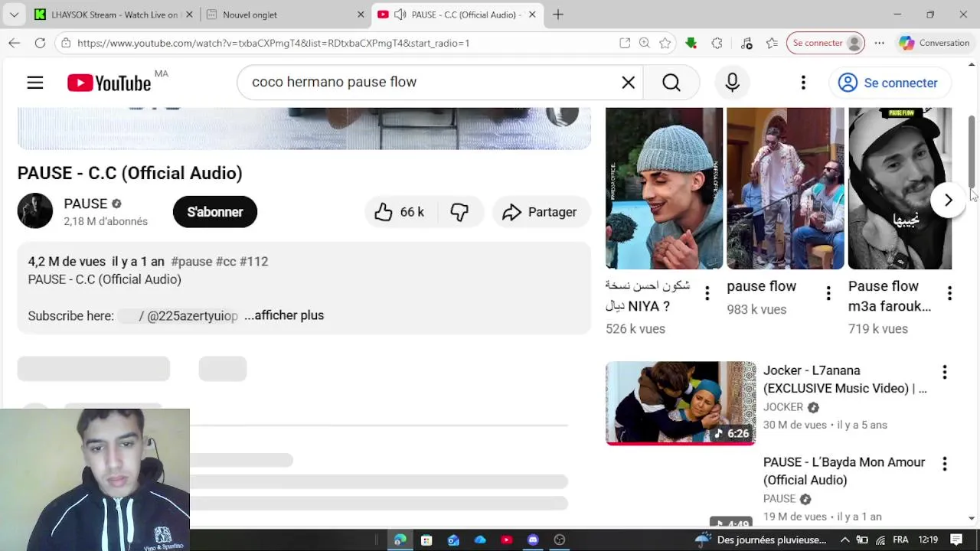Open options for Jocker - L7anana video
This screenshot has width=980, height=551.
pyautogui.click(x=945, y=372)
